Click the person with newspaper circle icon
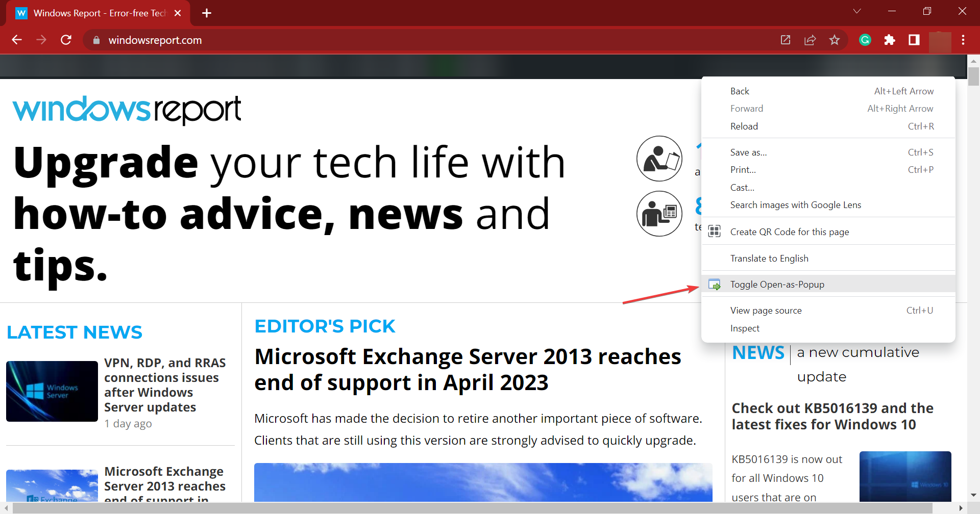 point(659,214)
